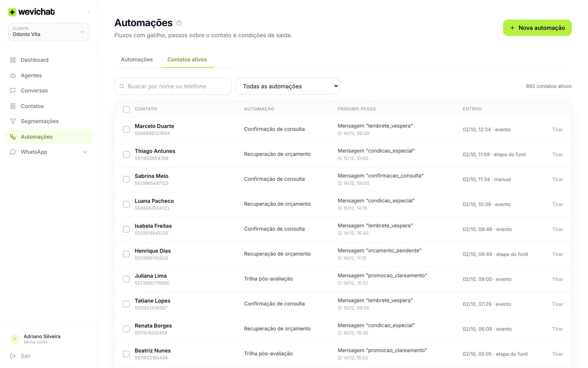Remove Henrique Dias using Tirar
This screenshot has height=368, width=588.
pos(557,254)
